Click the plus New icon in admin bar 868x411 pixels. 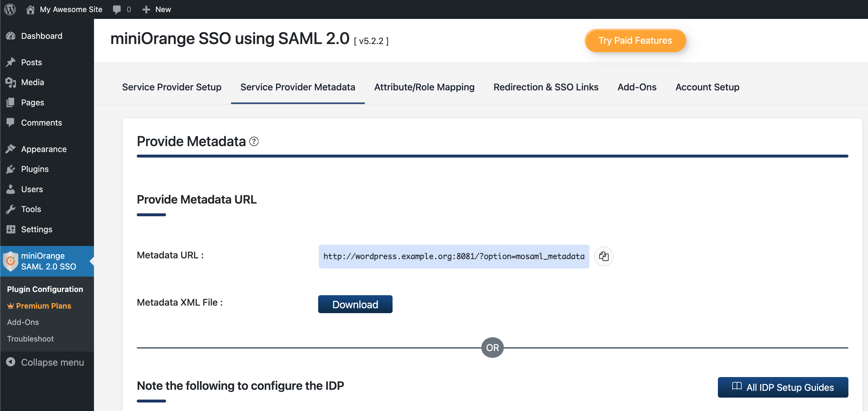pyautogui.click(x=146, y=9)
